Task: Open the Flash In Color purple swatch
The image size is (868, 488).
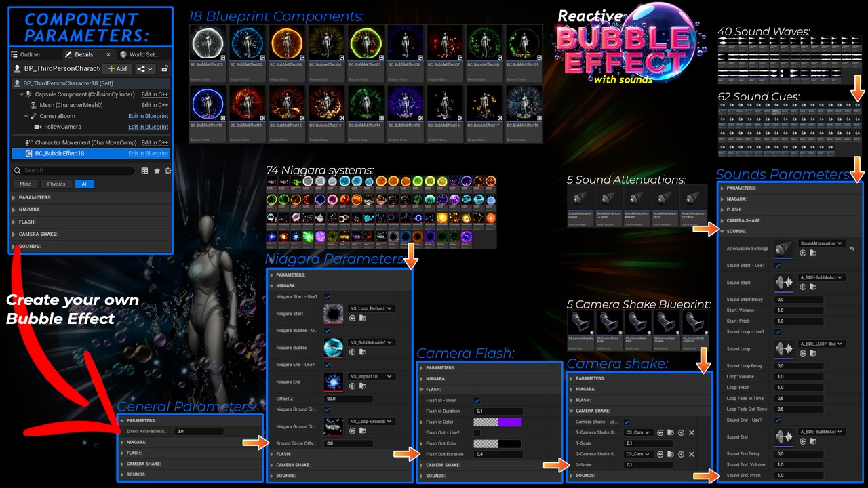Action: tap(509, 422)
